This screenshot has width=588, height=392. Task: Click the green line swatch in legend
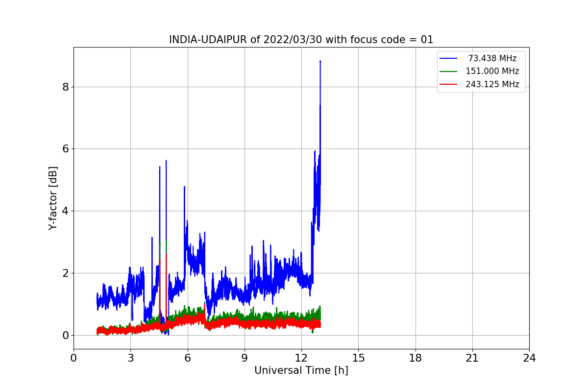click(448, 72)
